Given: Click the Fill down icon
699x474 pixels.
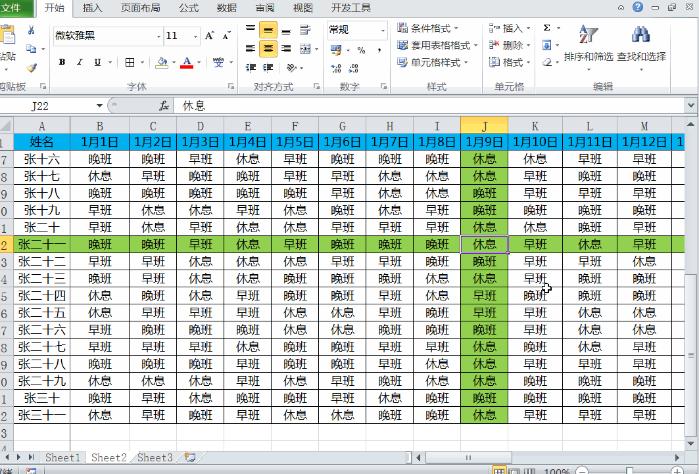Looking at the screenshot, I should tap(547, 45).
